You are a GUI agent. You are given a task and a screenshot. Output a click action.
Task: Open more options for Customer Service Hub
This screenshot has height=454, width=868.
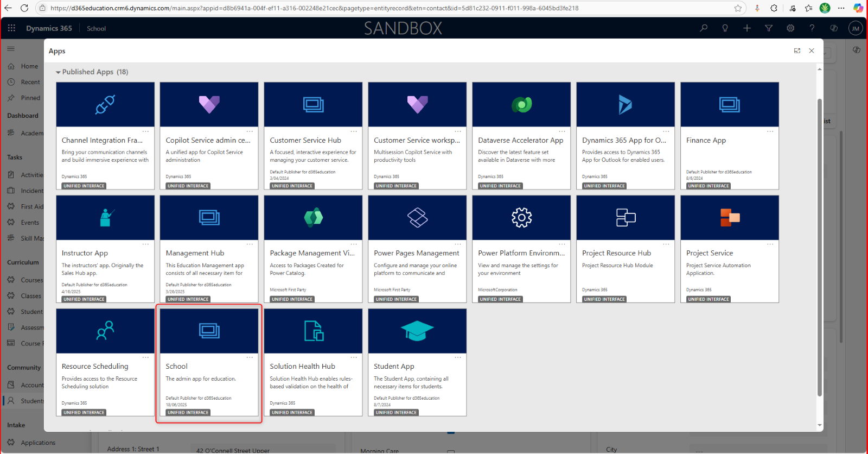[354, 131]
